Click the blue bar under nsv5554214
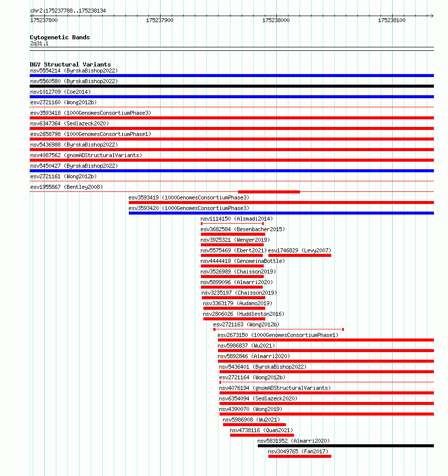 point(232,76)
